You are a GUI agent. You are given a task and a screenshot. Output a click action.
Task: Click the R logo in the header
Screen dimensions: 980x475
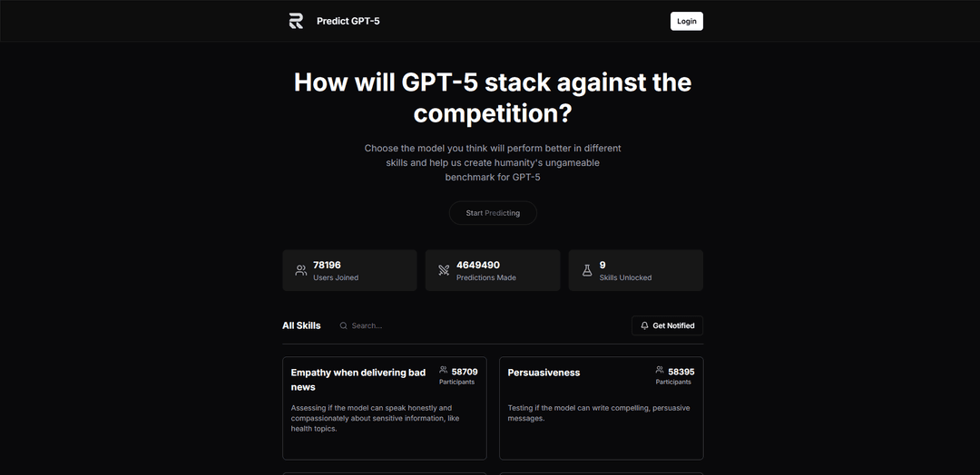[296, 21]
